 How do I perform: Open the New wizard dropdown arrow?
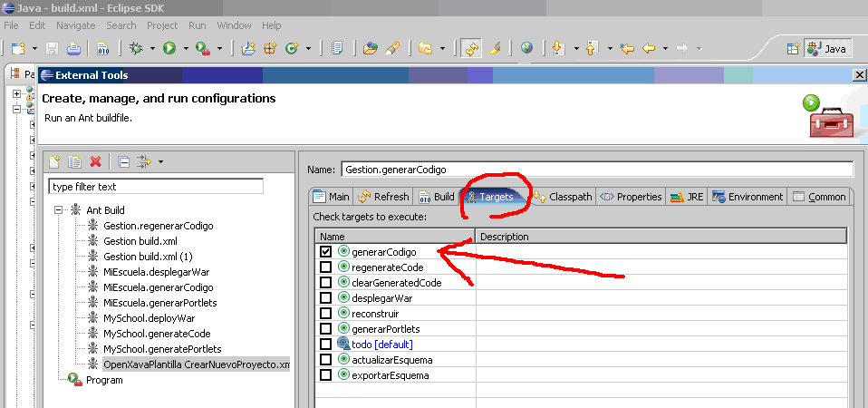(x=34, y=49)
